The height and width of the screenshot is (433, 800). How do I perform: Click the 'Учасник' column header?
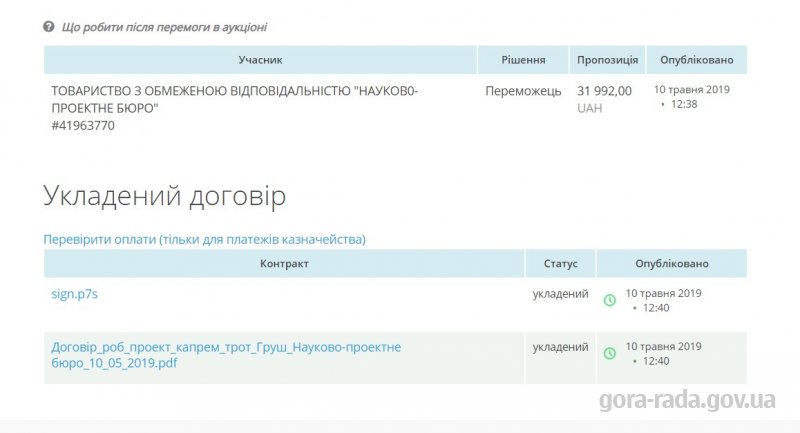click(260, 60)
